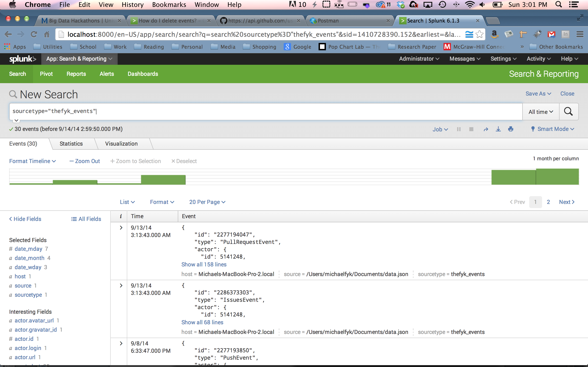This screenshot has width=588, height=367.
Task: Click the Splunk logo
Action: click(x=22, y=59)
